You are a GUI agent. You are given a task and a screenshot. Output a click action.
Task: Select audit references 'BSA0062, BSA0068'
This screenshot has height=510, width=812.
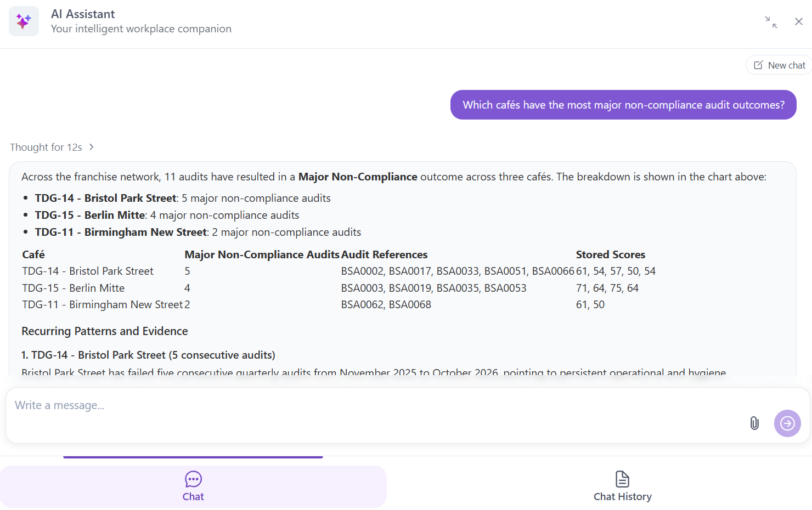click(x=386, y=304)
